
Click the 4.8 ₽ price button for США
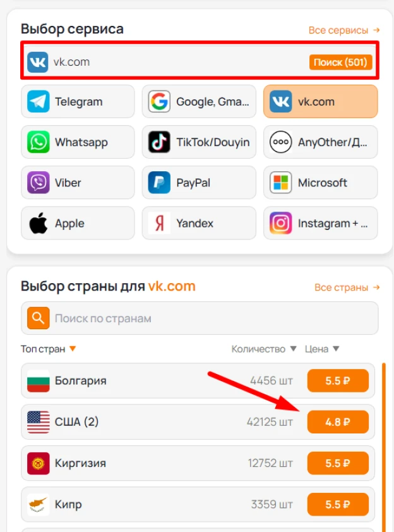(338, 421)
